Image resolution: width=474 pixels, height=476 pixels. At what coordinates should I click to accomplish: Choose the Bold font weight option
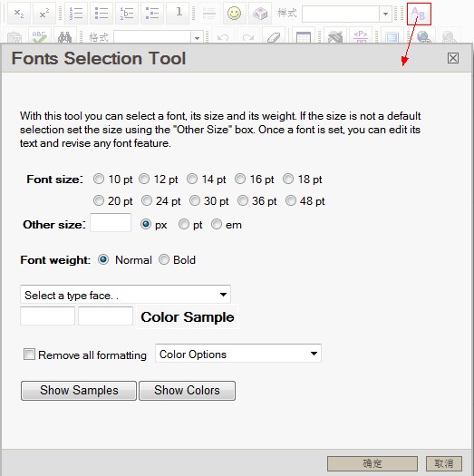pyautogui.click(x=164, y=259)
